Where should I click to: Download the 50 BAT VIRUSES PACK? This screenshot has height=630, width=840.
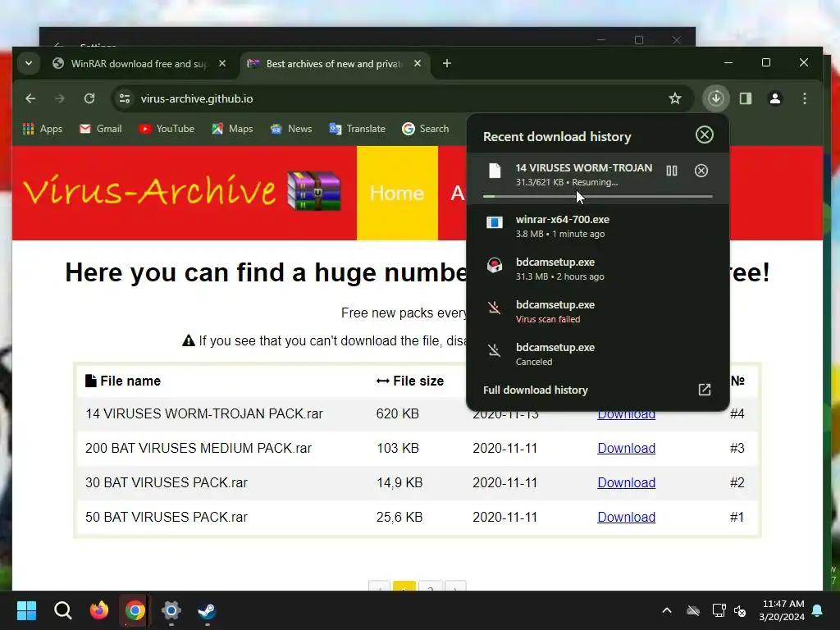pos(626,517)
